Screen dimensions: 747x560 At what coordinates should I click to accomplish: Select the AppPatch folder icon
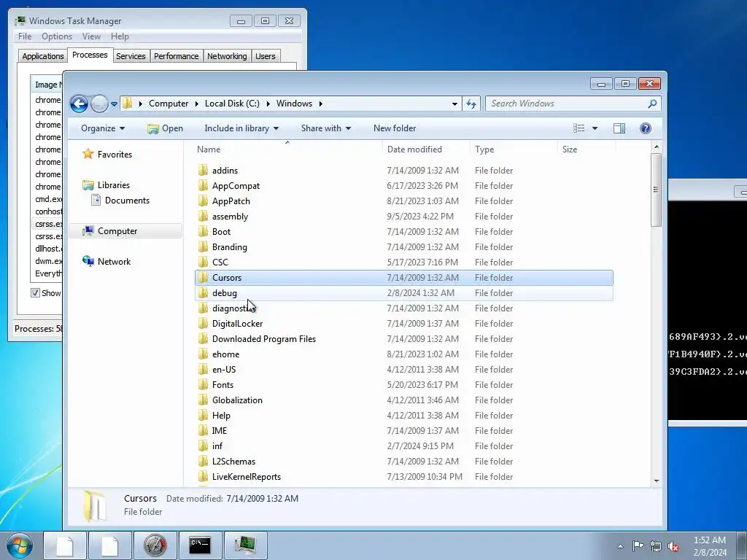203,201
